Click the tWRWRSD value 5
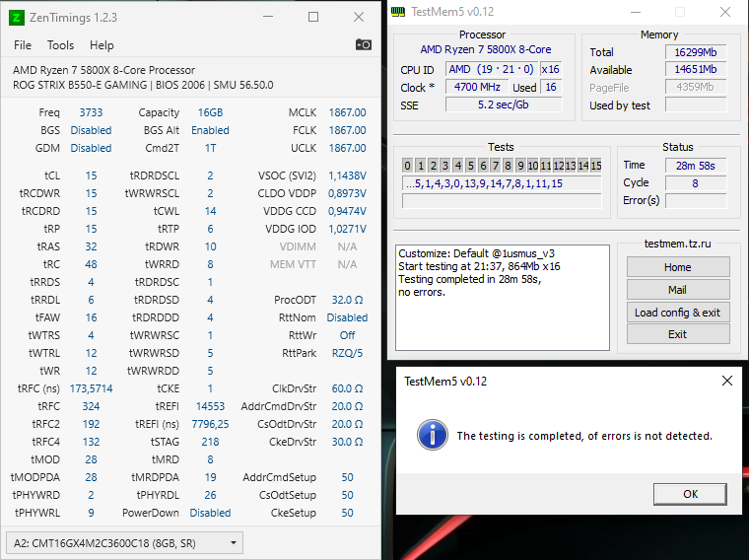This screenshot has height=560, width=749. point(210,353)
